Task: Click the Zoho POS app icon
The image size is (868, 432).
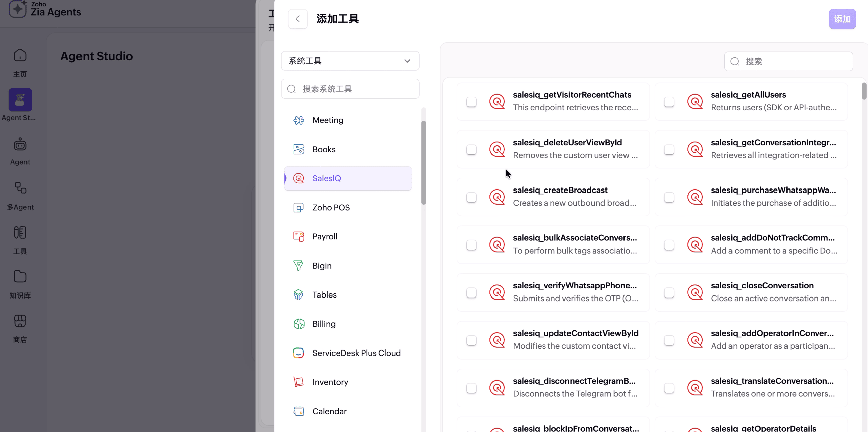Action: click(x=299, y=208)
